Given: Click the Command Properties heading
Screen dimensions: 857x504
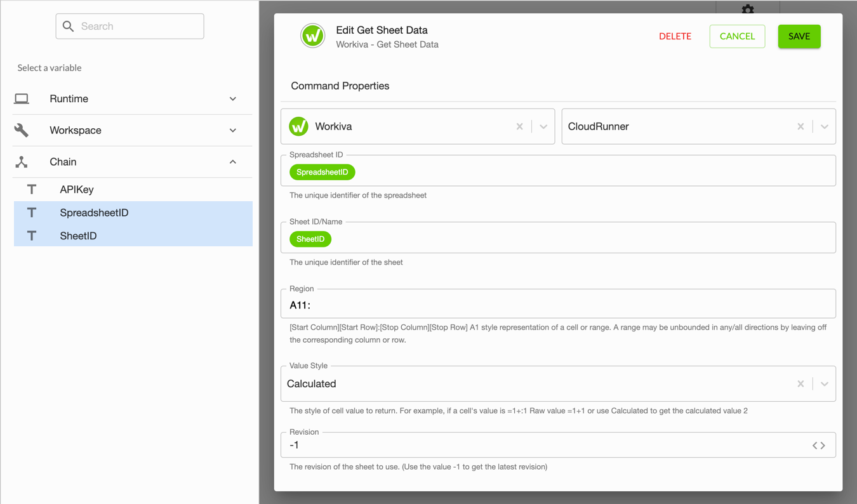Looking at the screenshot, I should click(x=340, y=86).
